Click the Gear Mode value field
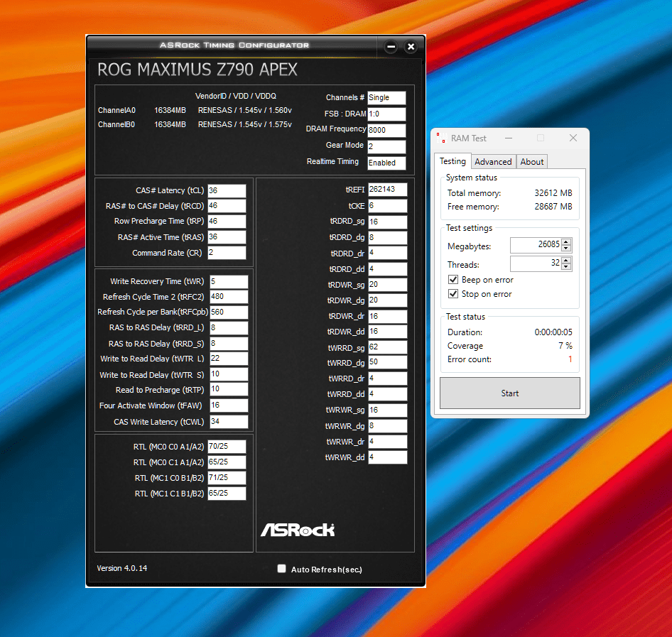The height and width of the screenshot is (637, 672). pos(386,146)
